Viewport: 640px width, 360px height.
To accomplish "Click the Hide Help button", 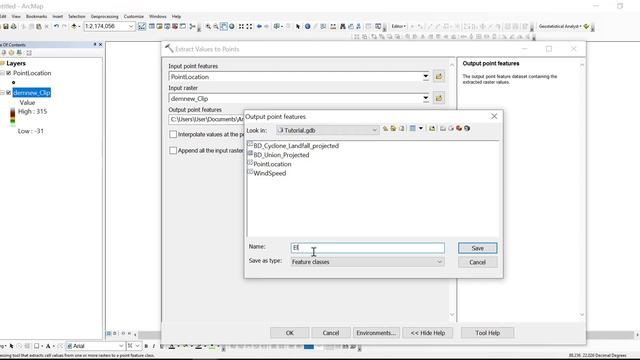I will pos(428,333).
